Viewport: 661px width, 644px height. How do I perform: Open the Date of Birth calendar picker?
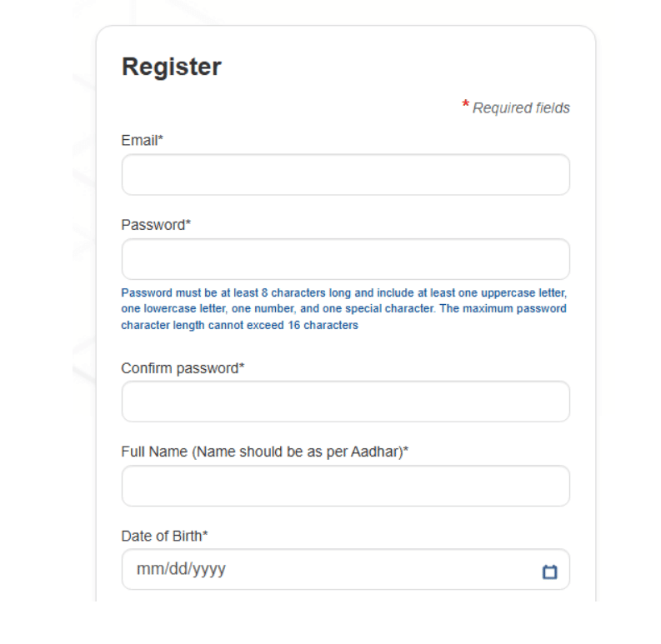(x=549, y=571)
